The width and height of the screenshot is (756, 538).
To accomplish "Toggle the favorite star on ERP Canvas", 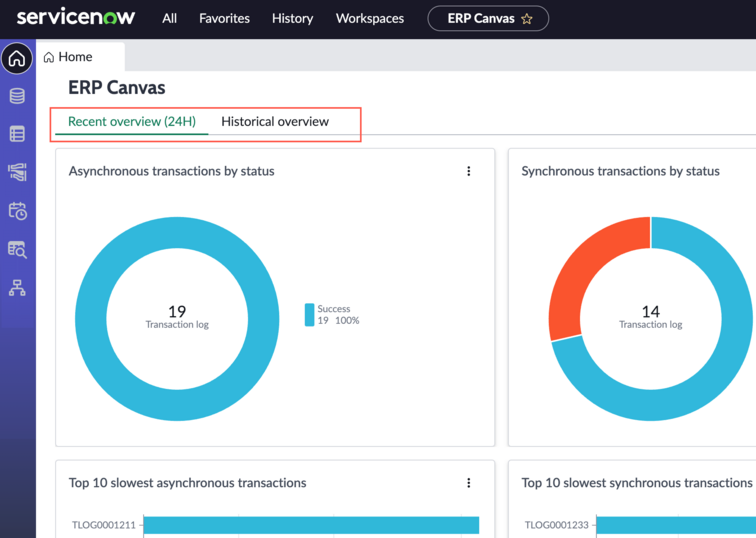I will [526, 19].
